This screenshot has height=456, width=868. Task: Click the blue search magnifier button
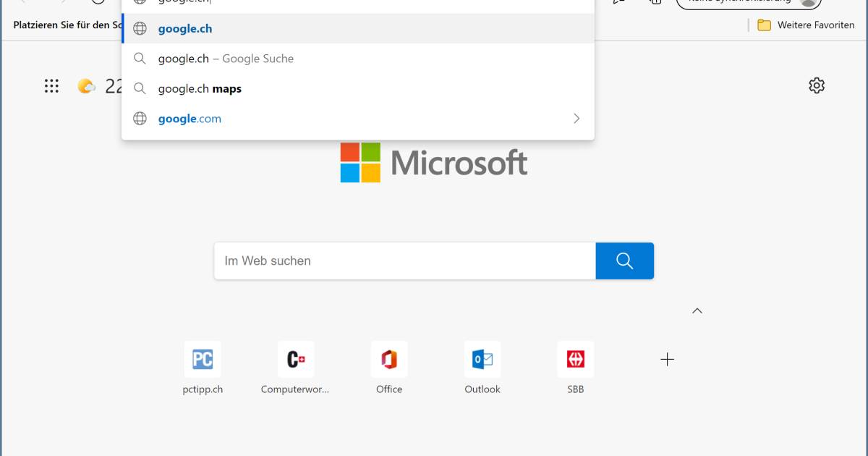[x=624, y=261]
